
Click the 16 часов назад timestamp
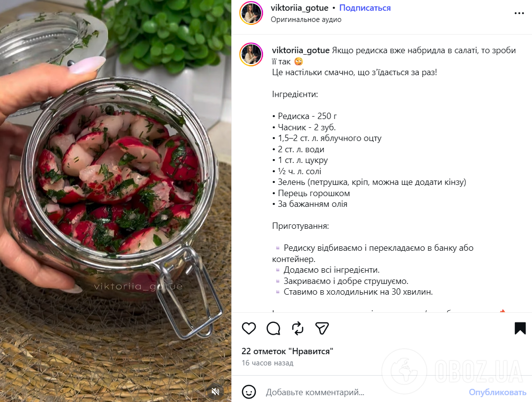pyautogui.click(x=267, y=362)
